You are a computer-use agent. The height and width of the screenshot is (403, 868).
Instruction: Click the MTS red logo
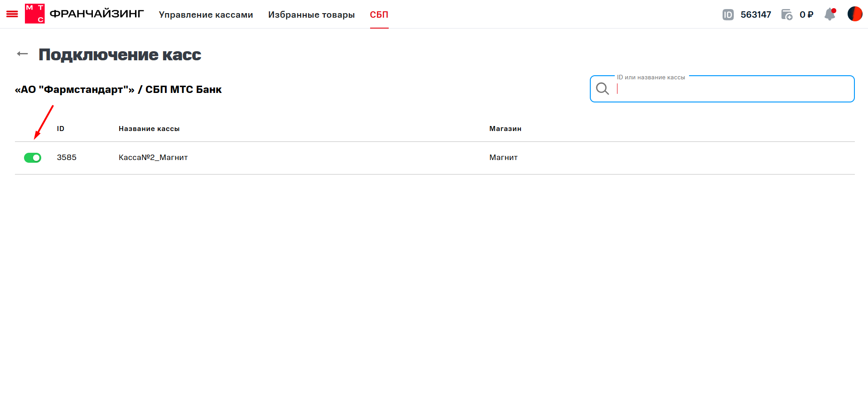[35, 14]
